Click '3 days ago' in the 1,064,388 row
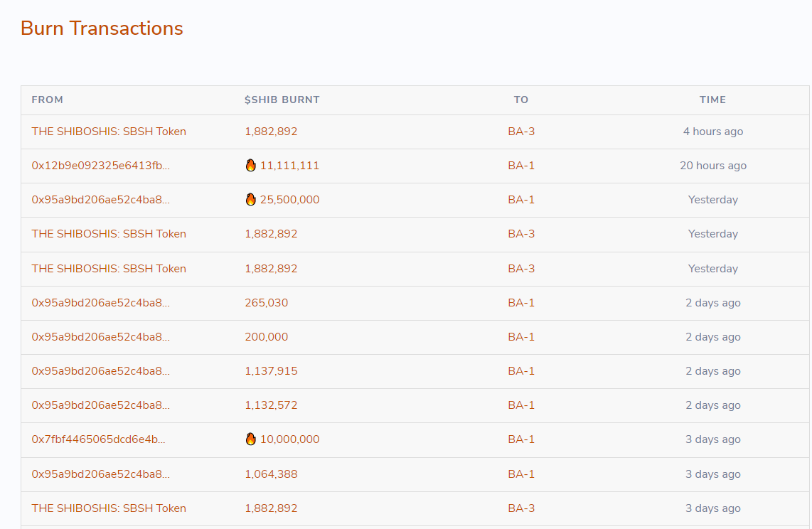Viewport: 812px width, 529px height. coord(712,474)
